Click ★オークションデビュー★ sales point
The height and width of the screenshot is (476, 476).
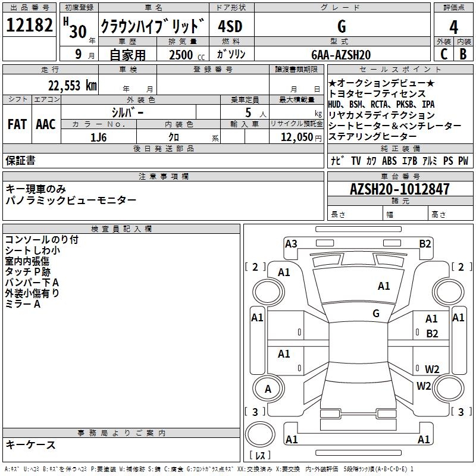click(381, 83)
